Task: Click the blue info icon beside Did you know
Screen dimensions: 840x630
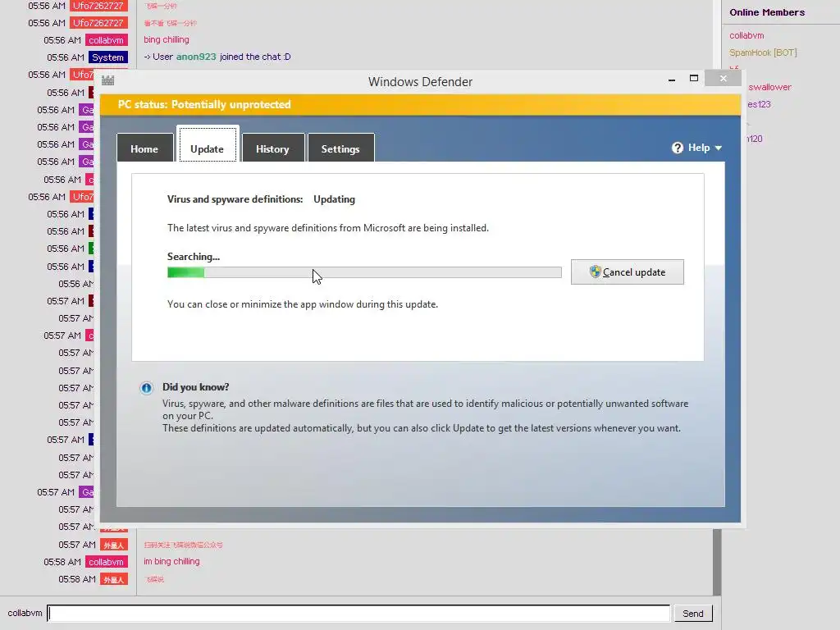Action: (146, 388)
